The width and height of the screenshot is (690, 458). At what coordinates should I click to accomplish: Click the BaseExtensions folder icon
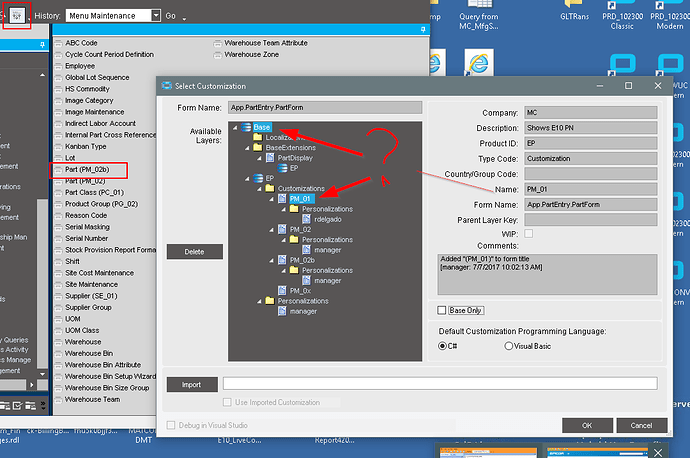258,147
